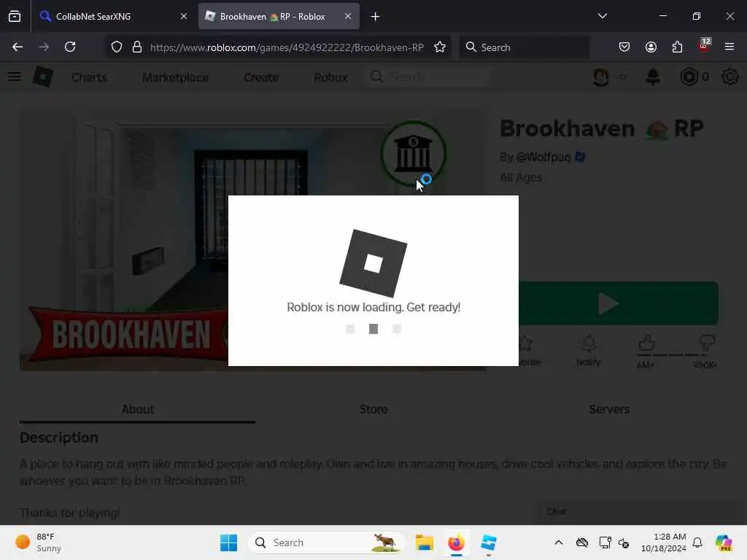The image size is (747, 560).
Task: Open the Marketplace page
Action: pyautogui.click(x=175, y=77)
